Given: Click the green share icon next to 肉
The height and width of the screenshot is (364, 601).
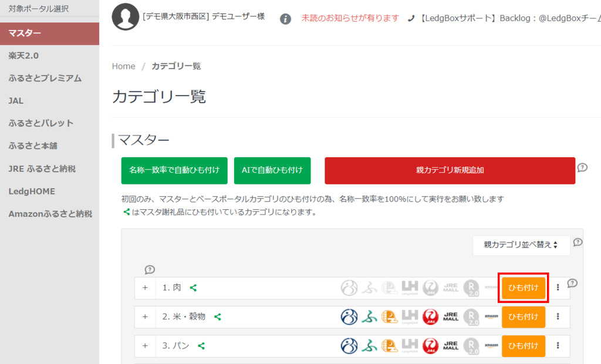Looking at the screenshot, I should coord(193,288).
